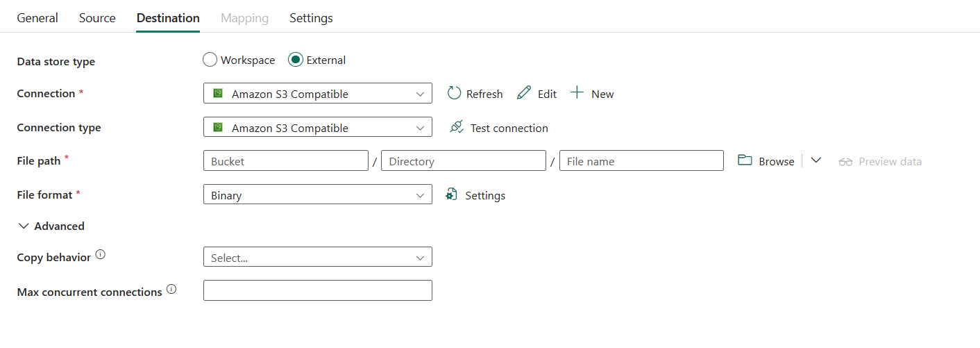Click the File path label
Image resolution: width=980 pixels, height=348 pixels.
pyautogui.click(x=39, y=160)
